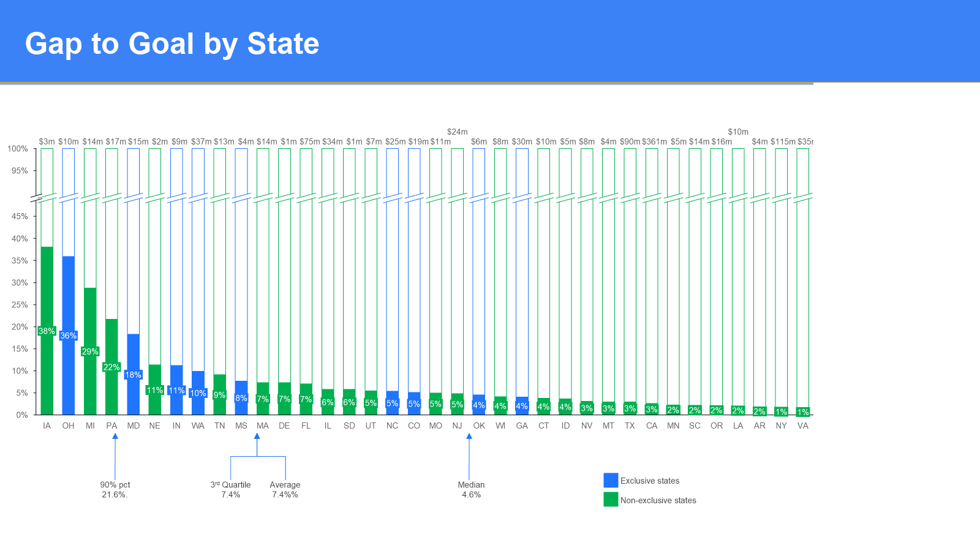
Task: Select the $115m value label above NY
Action: 783,141
